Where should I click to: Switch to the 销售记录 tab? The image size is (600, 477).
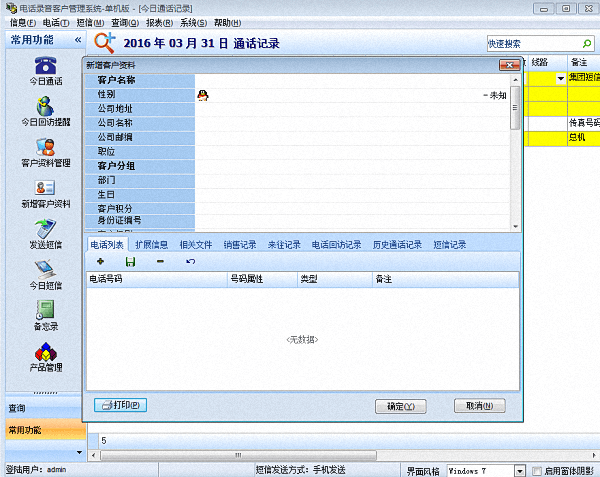(x=240, y=244)
